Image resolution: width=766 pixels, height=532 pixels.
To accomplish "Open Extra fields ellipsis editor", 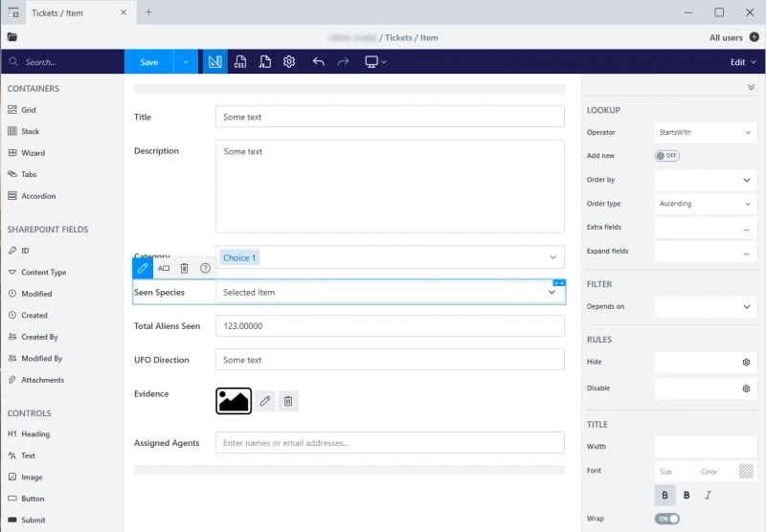I will pyautogui.click(x=746, y=229).
